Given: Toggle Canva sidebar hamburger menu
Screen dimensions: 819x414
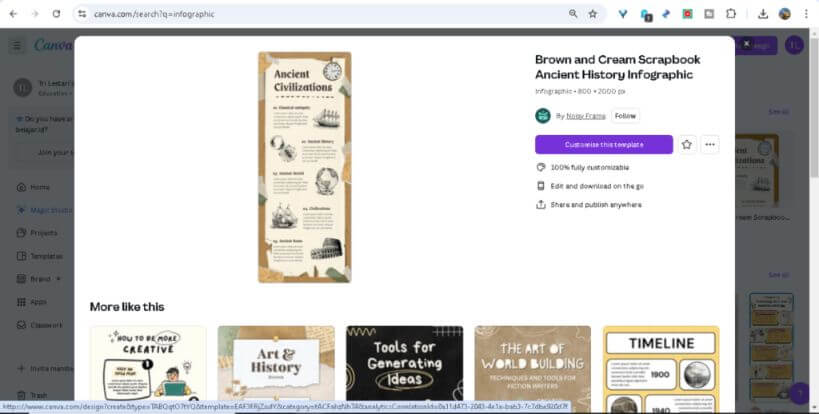Looking at the screenshot, I should [x=17, y=45].
